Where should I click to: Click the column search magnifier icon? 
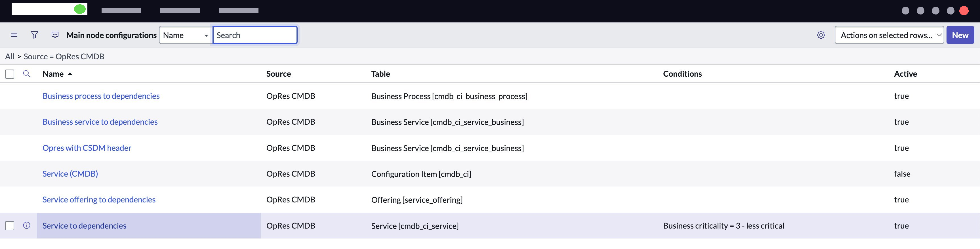pyautogui.click(x=27, y=74)
